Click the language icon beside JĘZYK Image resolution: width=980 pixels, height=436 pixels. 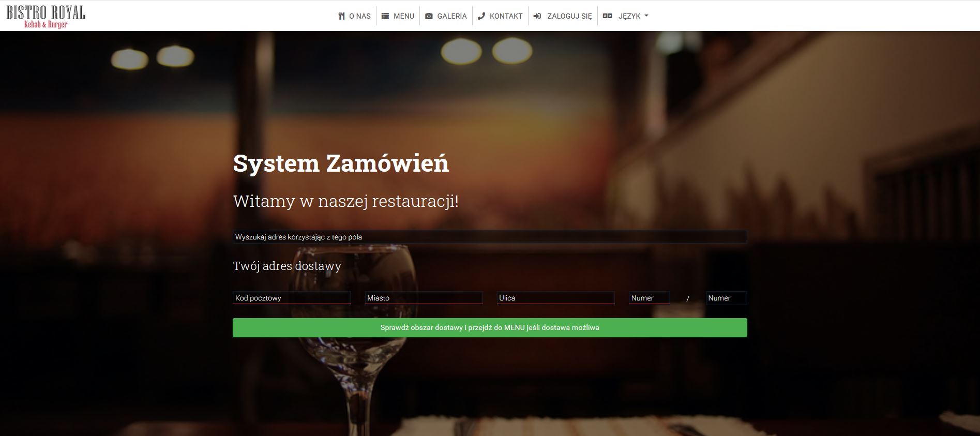point(608,16)
